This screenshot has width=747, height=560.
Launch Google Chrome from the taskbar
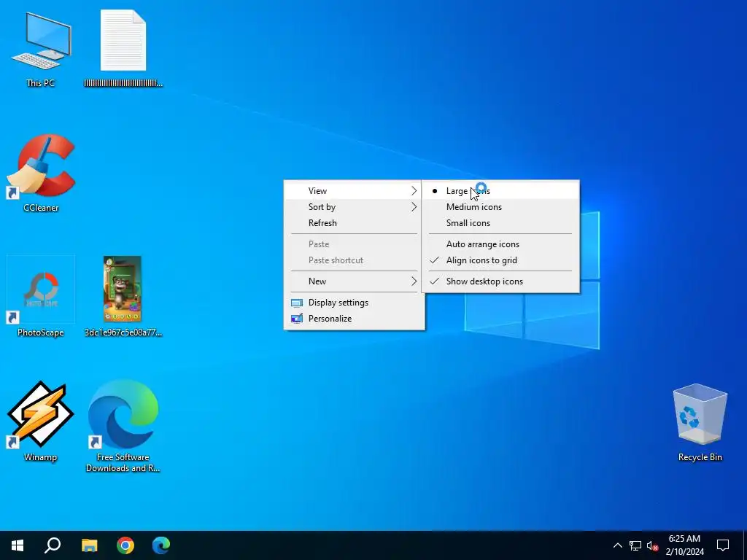click(x=125, y=545)
